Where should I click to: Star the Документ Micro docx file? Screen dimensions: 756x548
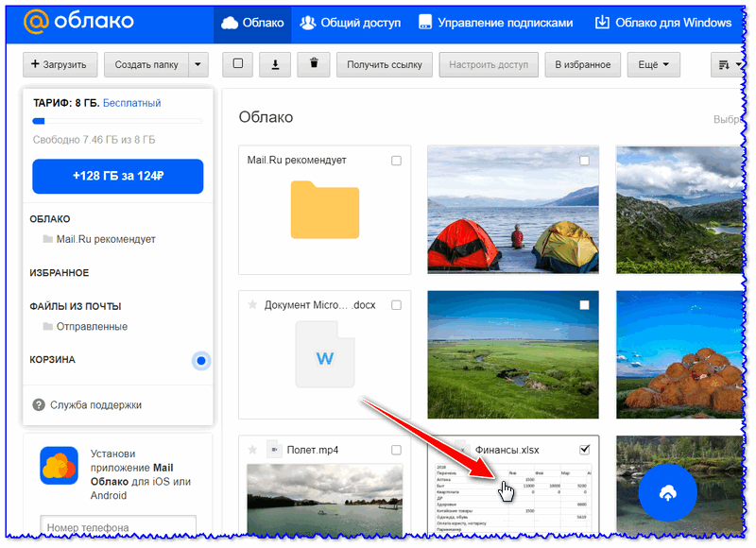coord(252,304)
